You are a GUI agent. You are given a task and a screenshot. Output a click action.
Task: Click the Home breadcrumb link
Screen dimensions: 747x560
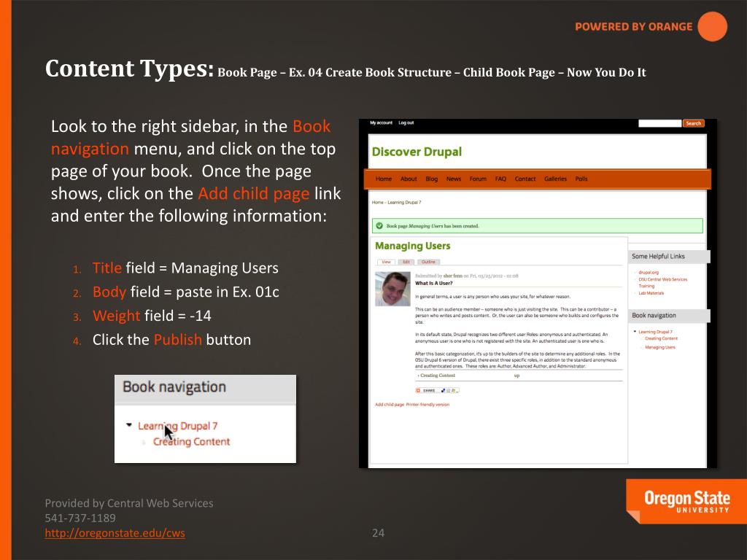(x=377, y=203)
